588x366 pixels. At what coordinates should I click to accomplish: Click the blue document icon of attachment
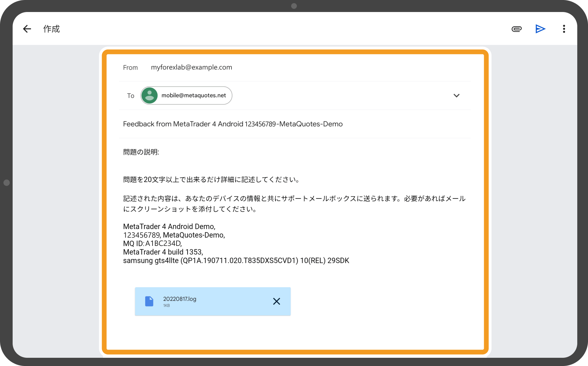pos(149,301)
